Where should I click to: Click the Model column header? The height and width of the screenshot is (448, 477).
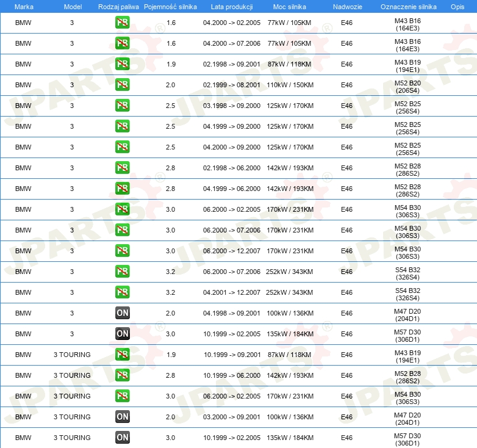point(73,7)
